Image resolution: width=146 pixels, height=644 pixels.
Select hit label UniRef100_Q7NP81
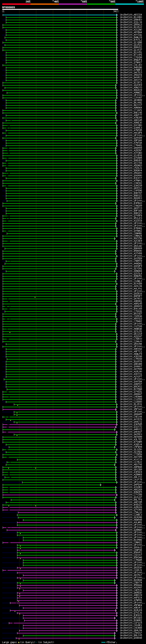[x=131, y=600]
